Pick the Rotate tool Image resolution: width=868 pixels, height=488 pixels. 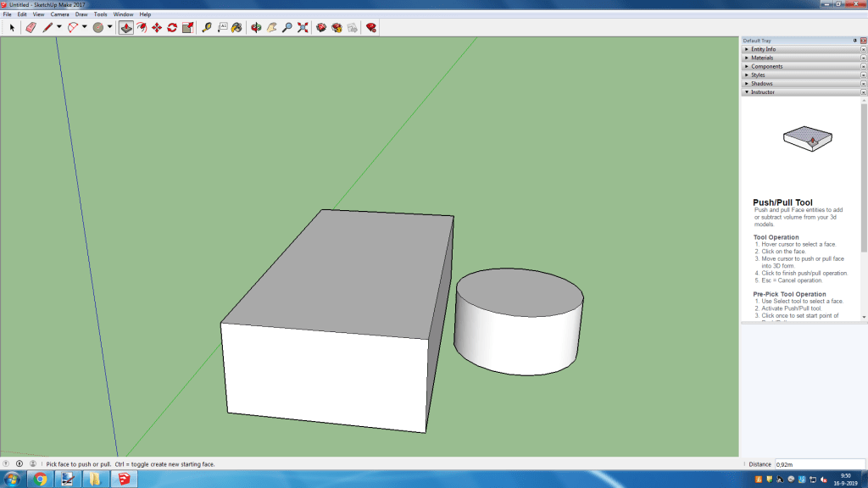point(172,27)
